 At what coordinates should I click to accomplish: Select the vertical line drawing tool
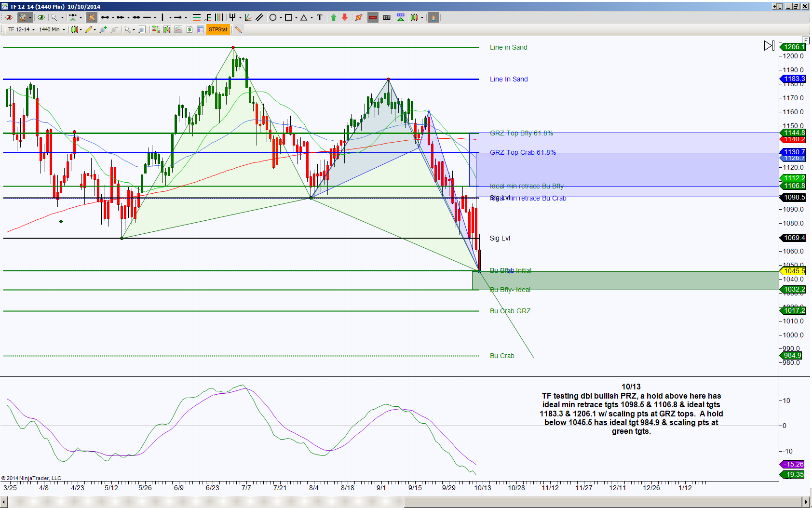click(163, 17)
